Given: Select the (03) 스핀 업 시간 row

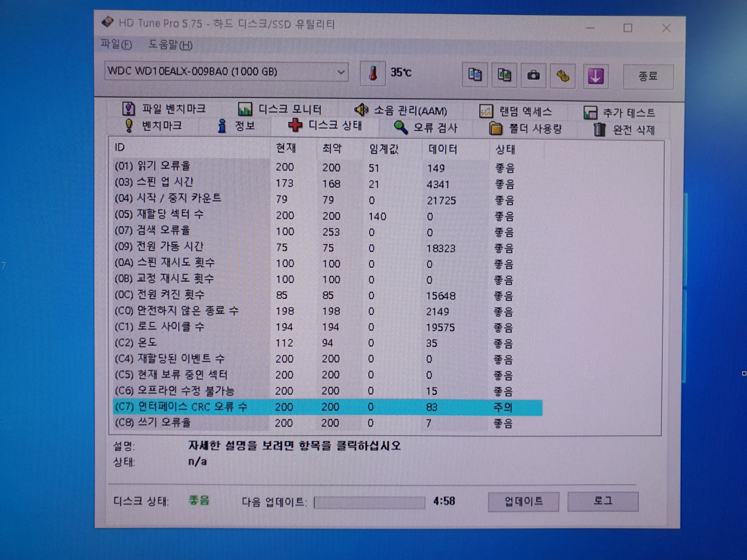Looking at the screenshot, I should (328, 183).
